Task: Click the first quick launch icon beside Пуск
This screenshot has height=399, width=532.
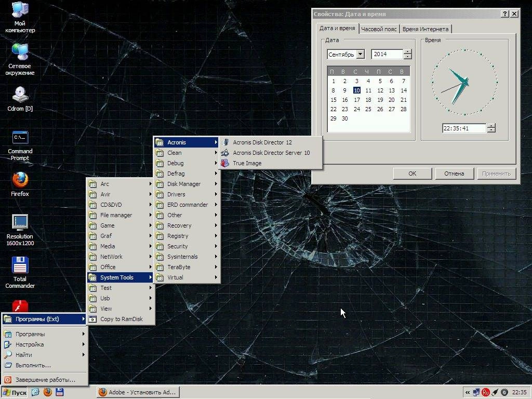Action: pos(35,392)
